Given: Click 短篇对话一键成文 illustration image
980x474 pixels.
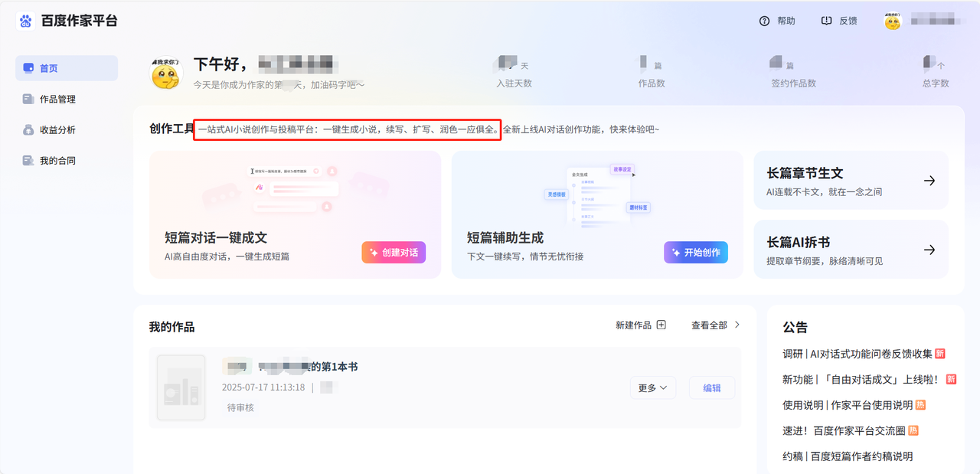Looking at the screenshot, I should pos(295,190).
